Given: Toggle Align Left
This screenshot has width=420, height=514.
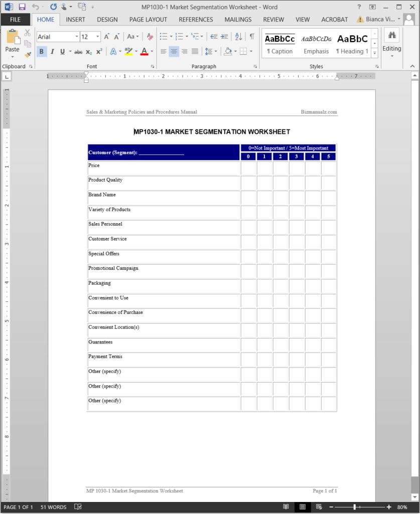Looking at the screenshot, I should tap(164, 52).
